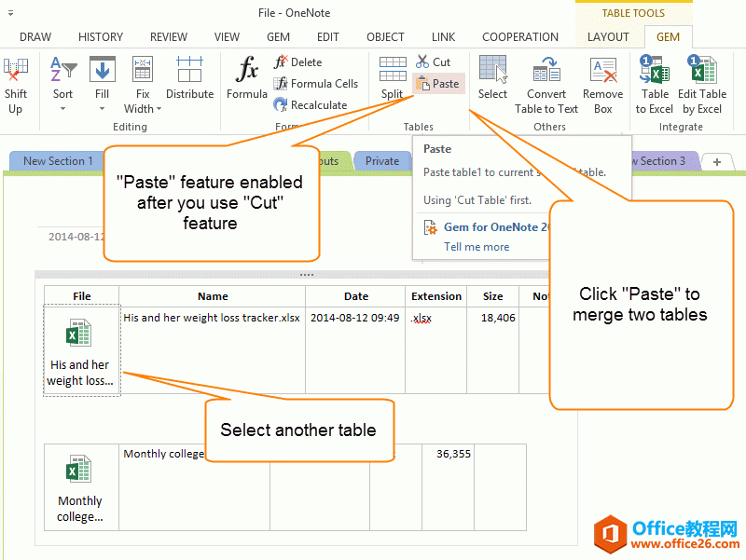Switch to the Private section tab

tap(382, 161)
